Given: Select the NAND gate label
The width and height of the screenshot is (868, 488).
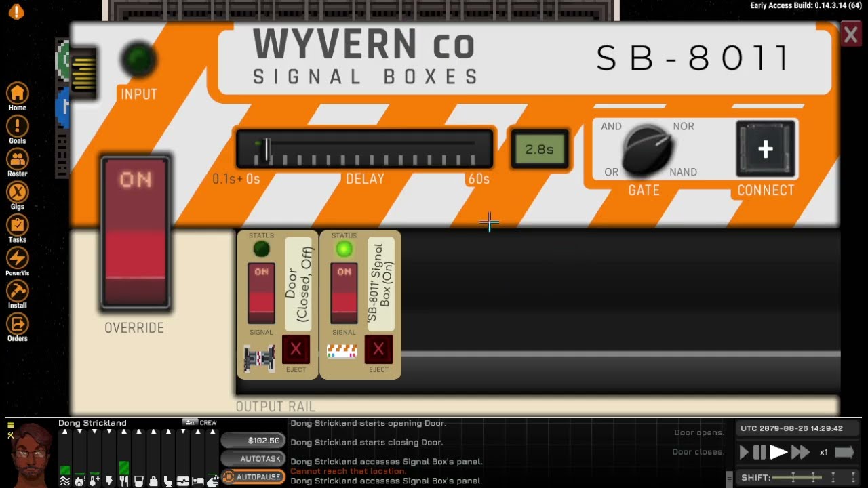Looking at the screenshot, I should coord(683,172).
